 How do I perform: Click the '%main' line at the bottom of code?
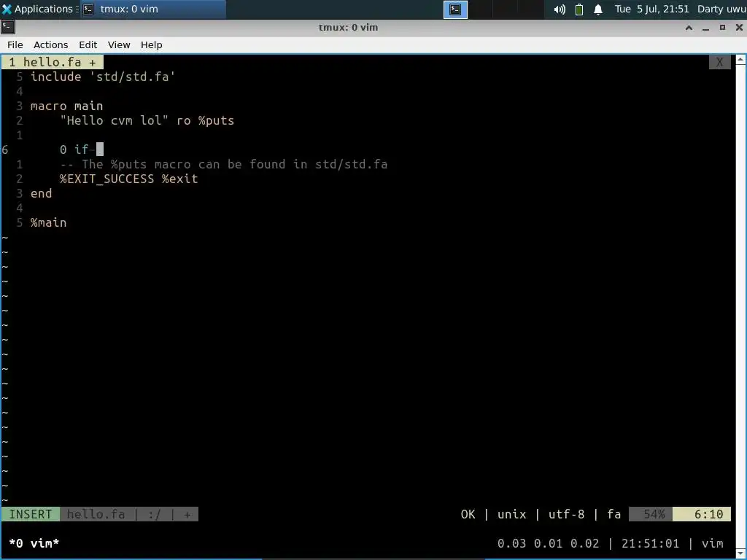point(49,222)
